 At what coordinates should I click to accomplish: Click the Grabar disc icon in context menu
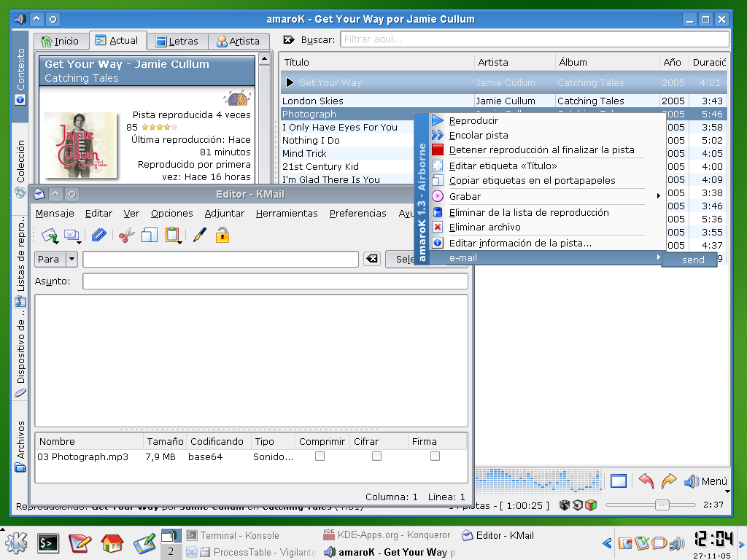tap(438, 196)
